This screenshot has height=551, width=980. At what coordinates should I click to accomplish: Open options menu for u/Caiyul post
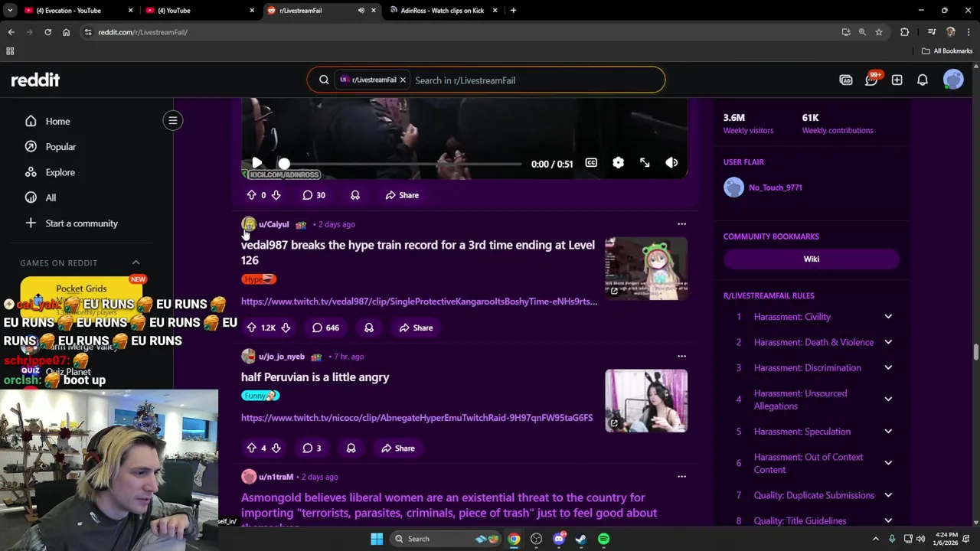[x=681, y=224]
